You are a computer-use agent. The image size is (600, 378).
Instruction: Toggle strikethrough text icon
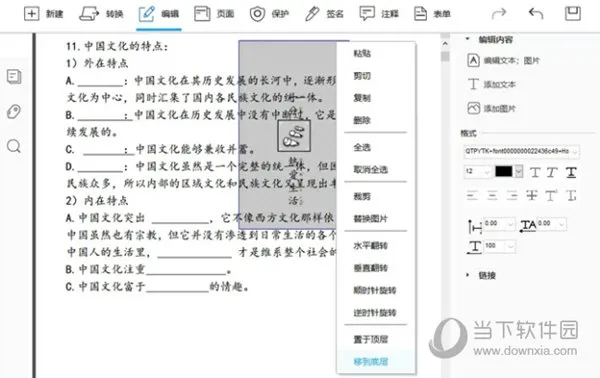[532, 196]
